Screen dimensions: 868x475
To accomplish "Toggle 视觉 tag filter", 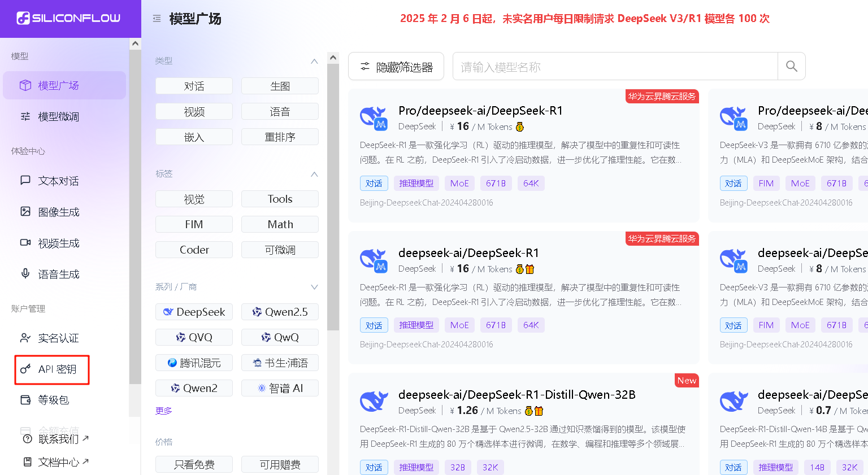I will (194, 199).
